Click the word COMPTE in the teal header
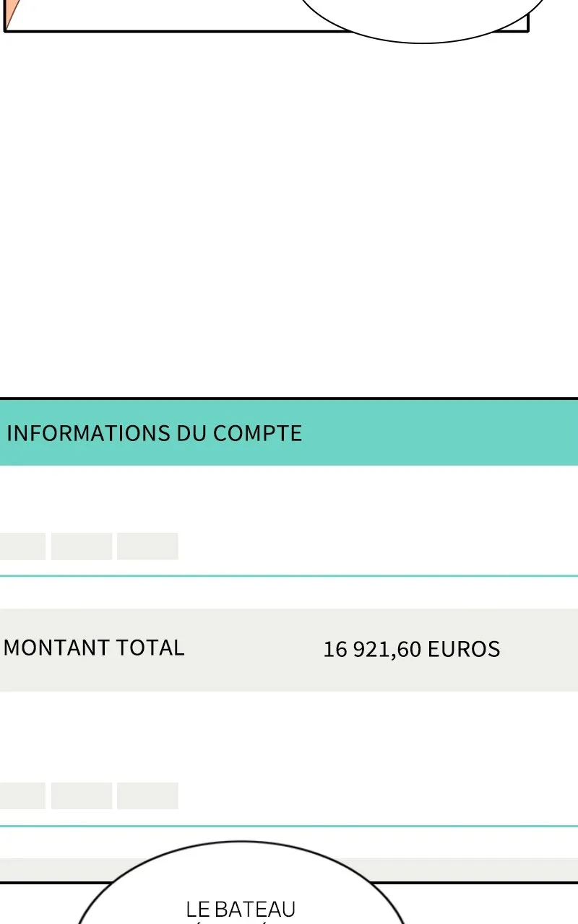The width and height of the screenshot is (578, 924). tap(257, 433)
